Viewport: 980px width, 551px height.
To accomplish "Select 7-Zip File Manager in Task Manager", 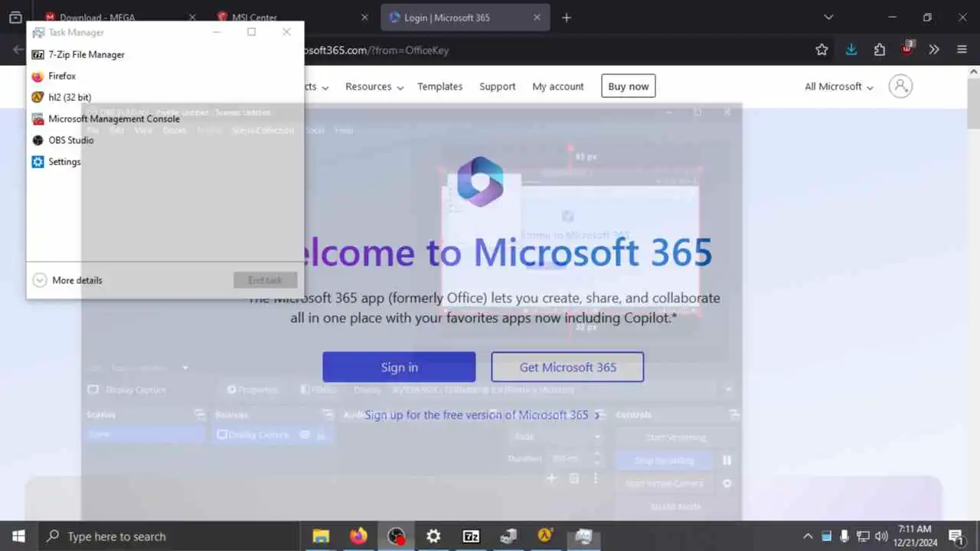I will pyautogui.click(x=165, y=54).
